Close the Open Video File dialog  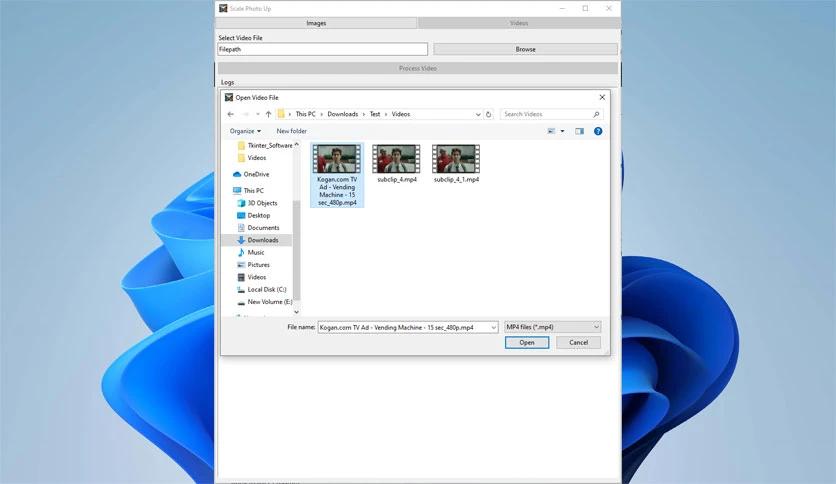coord(602,98)
